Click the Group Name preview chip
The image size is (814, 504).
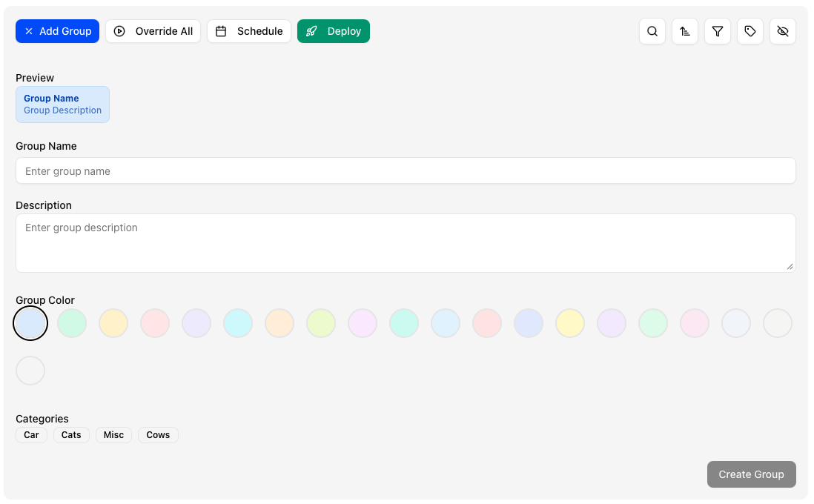click(62, 105)
